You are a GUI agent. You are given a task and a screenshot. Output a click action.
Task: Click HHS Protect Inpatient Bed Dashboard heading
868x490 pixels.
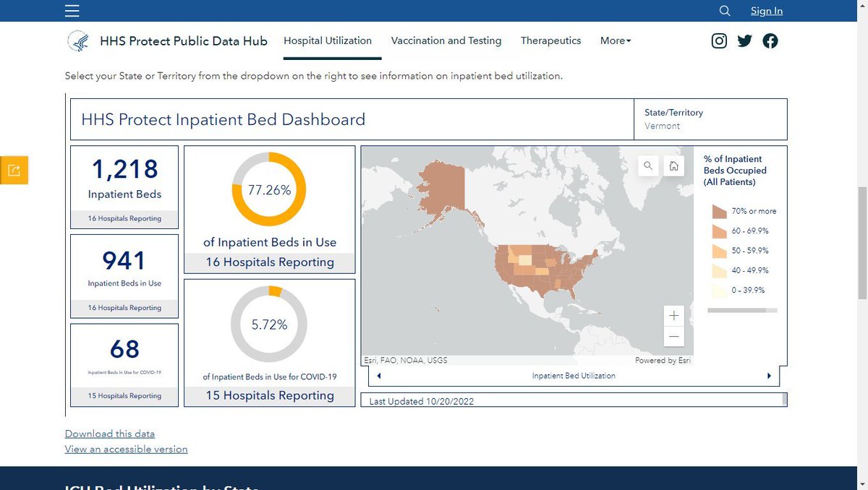[223, 119]
